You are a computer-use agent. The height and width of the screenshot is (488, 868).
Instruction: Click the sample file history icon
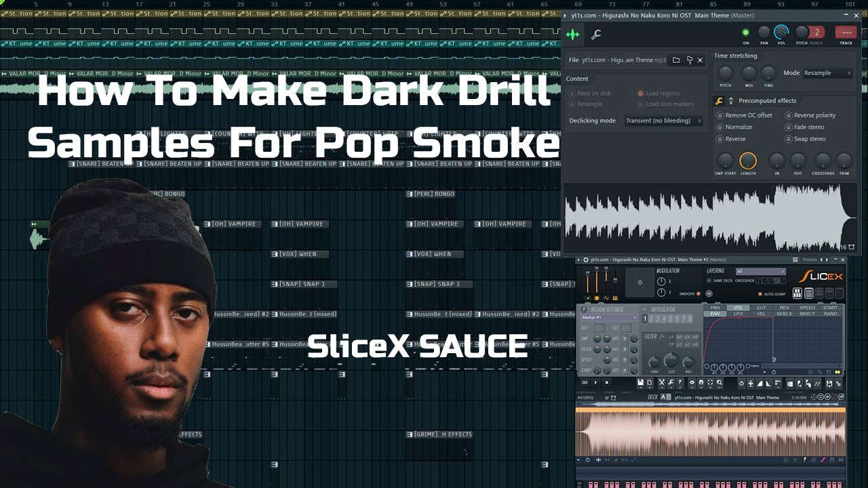[689, 60]
